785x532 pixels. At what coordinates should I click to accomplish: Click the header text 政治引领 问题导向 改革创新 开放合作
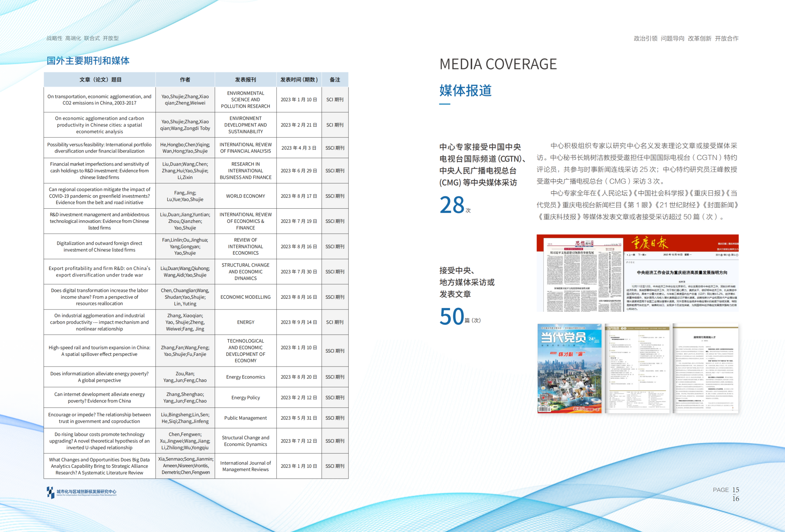click(686, 38)
